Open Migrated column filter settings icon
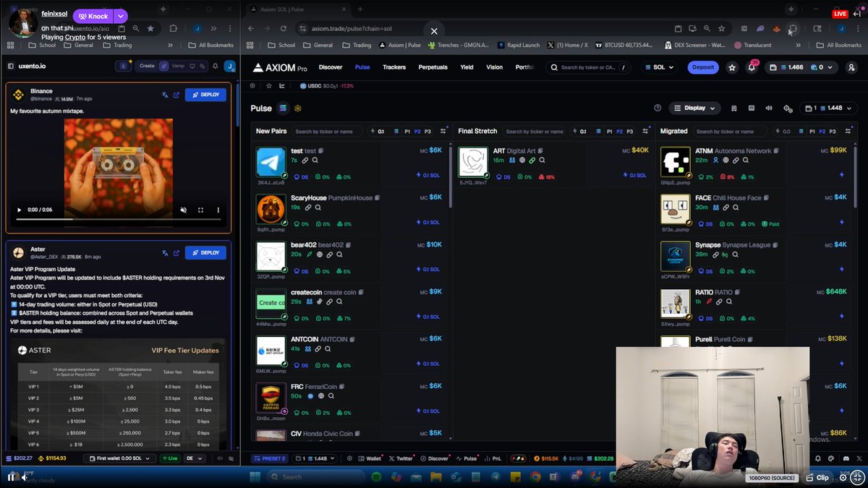Viewport: 868px width, 488px height. [x=848, y=132]
